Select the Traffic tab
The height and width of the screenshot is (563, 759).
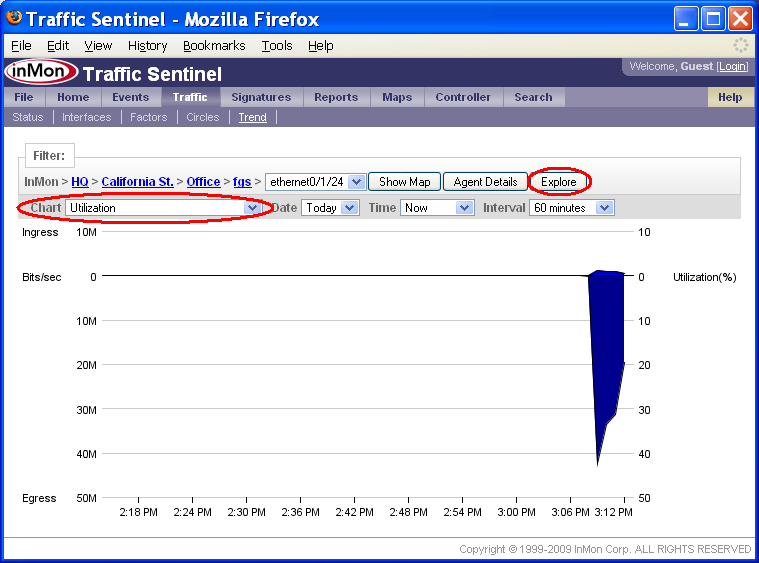point(190,97)
